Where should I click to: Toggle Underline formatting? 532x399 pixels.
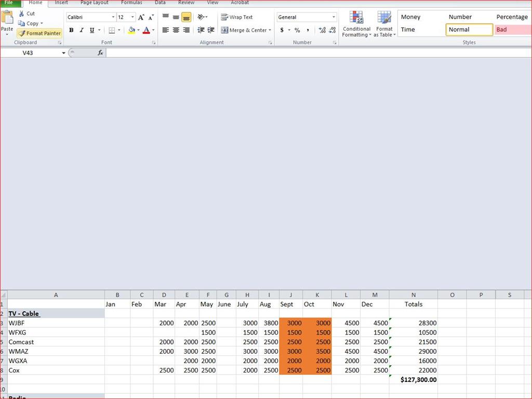(x=92, y=30)
